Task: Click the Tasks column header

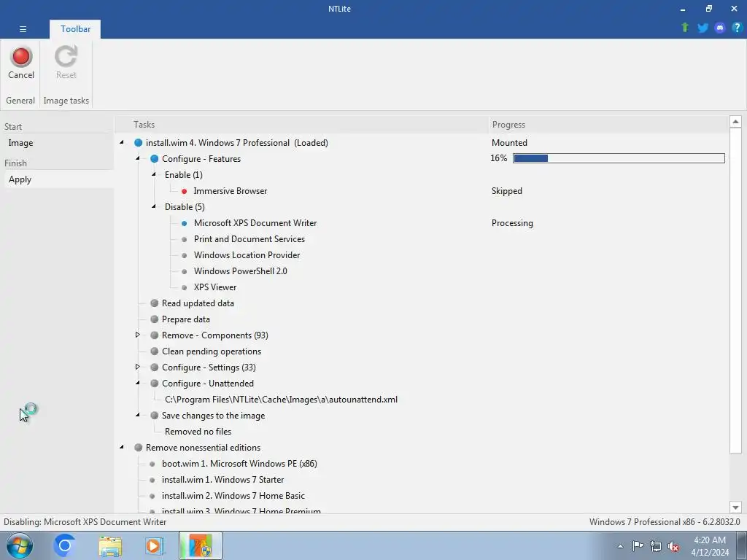Action: pos(302,125)
